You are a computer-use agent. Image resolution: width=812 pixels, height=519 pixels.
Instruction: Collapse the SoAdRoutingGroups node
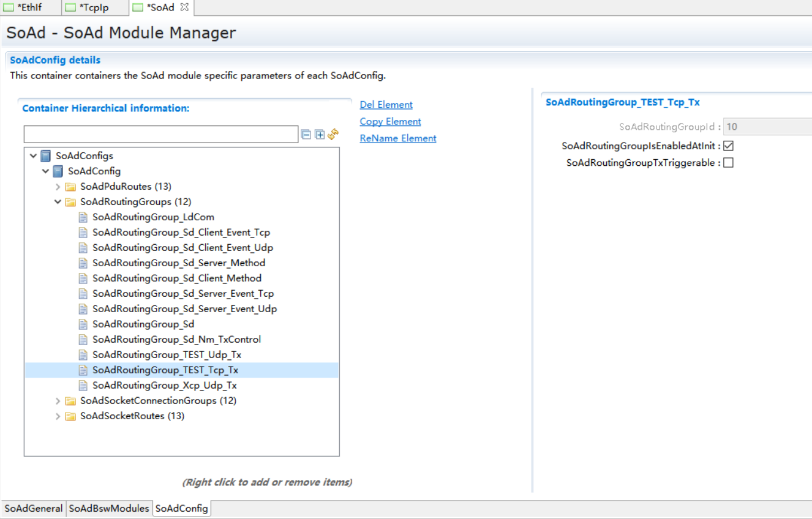tap(58, 202)
